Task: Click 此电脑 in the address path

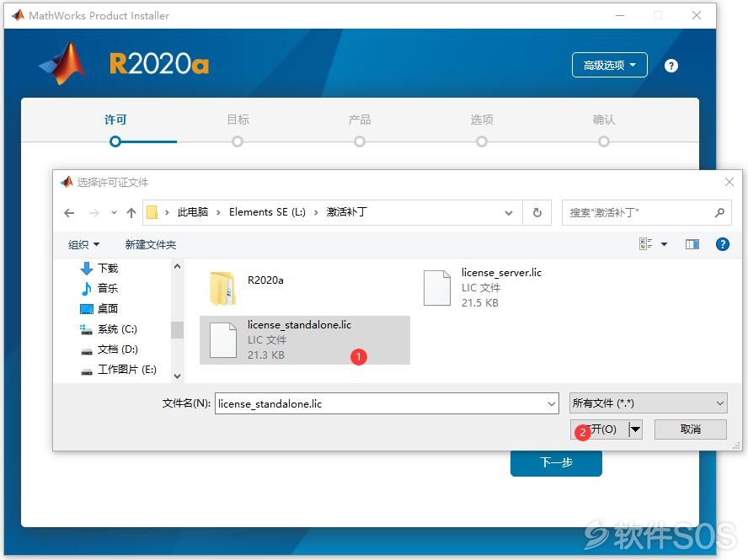Action: 193,211
